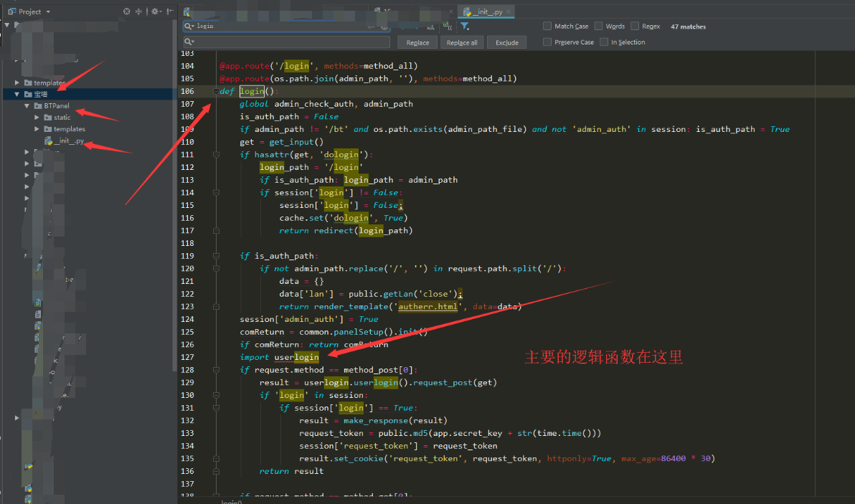Viewport: 855px width, 504px height.
Task: Open the Project panel settings gear icon
Action: 155,11
